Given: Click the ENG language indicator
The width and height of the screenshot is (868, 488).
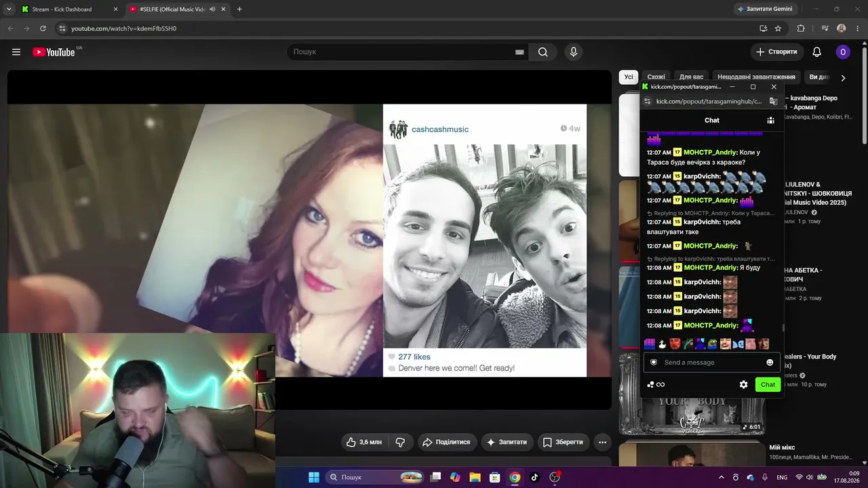Looking at the screenshot, I should click(x=782, y=477).
